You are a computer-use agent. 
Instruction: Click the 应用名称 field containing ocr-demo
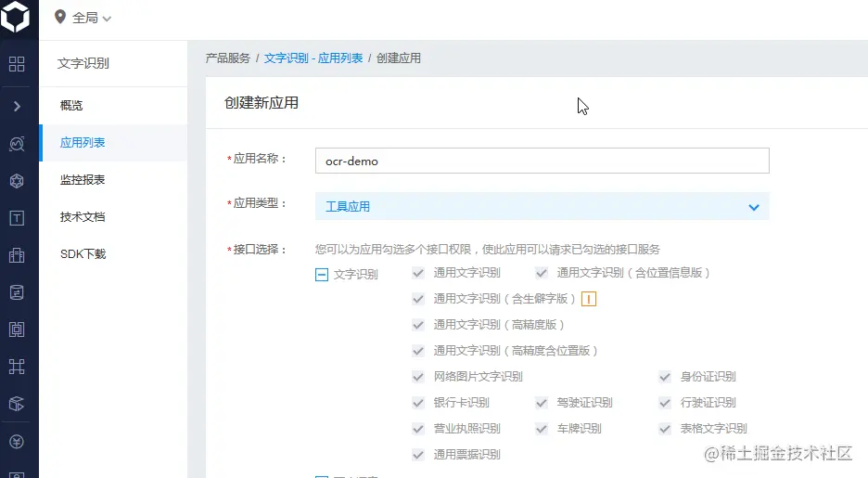[542, 161]
